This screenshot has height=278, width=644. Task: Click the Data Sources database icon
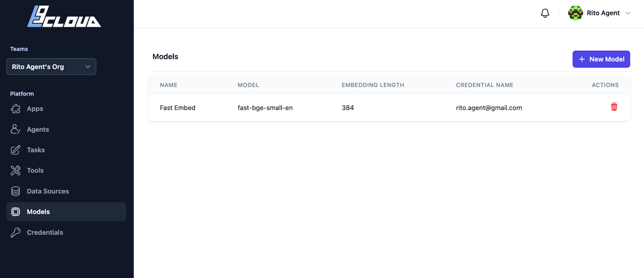(x=16, y=191)
